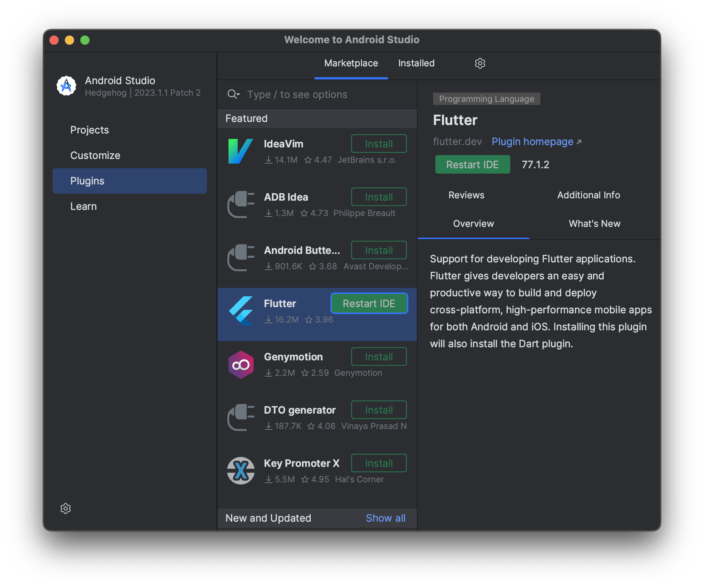Click the DTO generator plug icon
Viewport: 704px width, 588px height.
240,417
